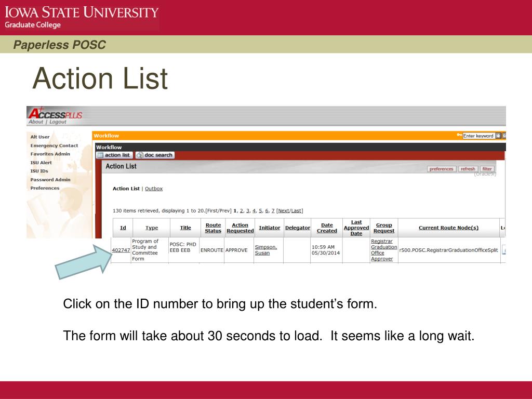Select the ENROUTE status cell
Viewport: 532px width, 399px height.
212,250
